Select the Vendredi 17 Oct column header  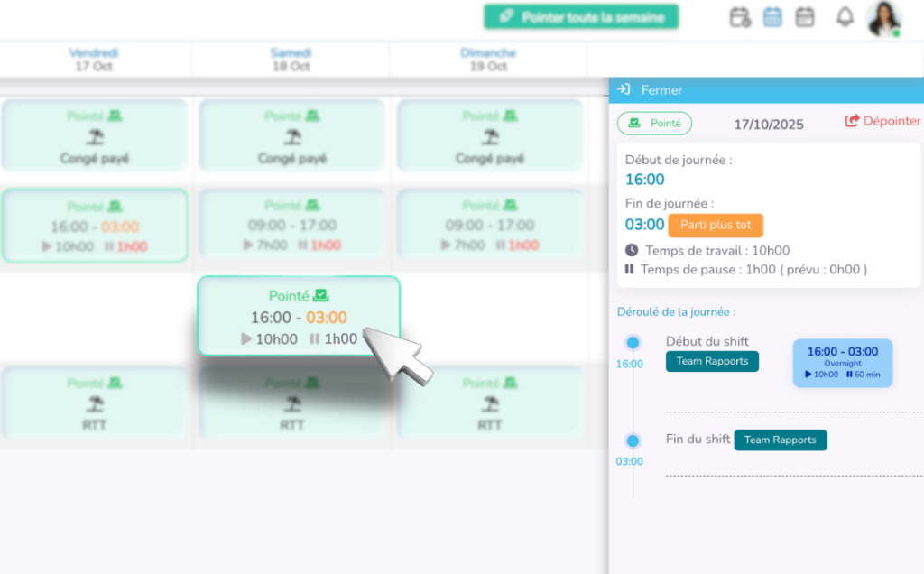[94, 60]
